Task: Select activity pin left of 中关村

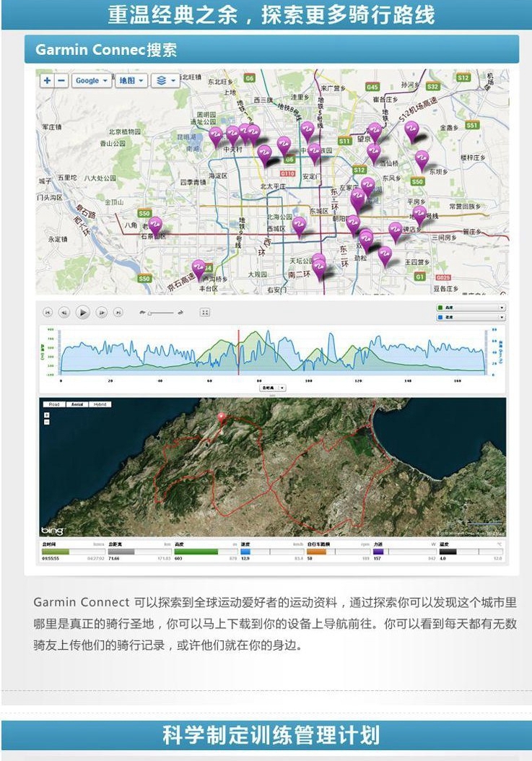Action: click(216, 137)
